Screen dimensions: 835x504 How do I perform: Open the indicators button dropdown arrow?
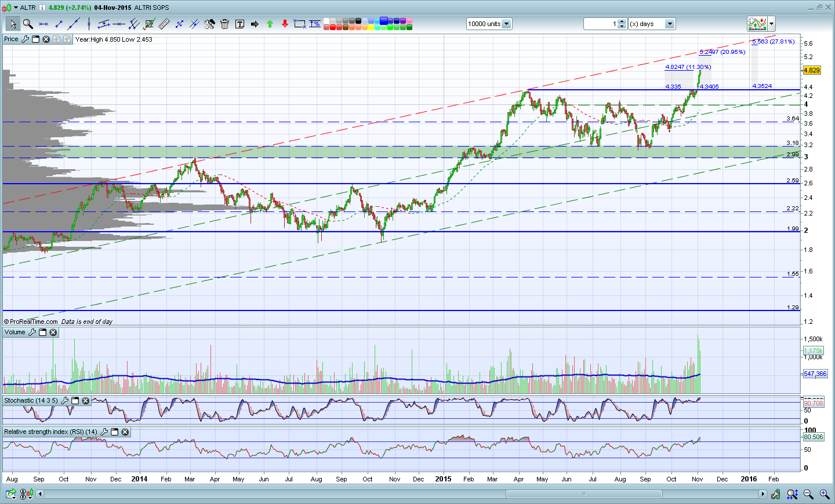(x=771, y=24)
